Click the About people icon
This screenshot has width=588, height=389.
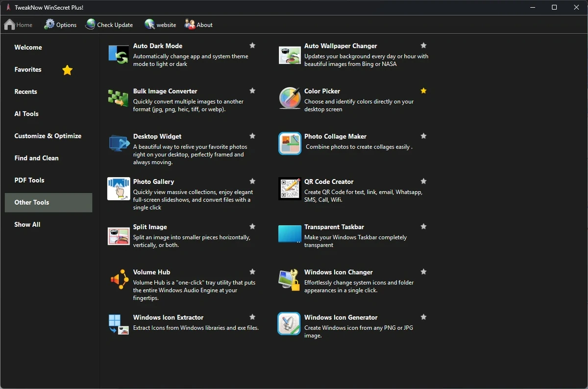(190, 24)
